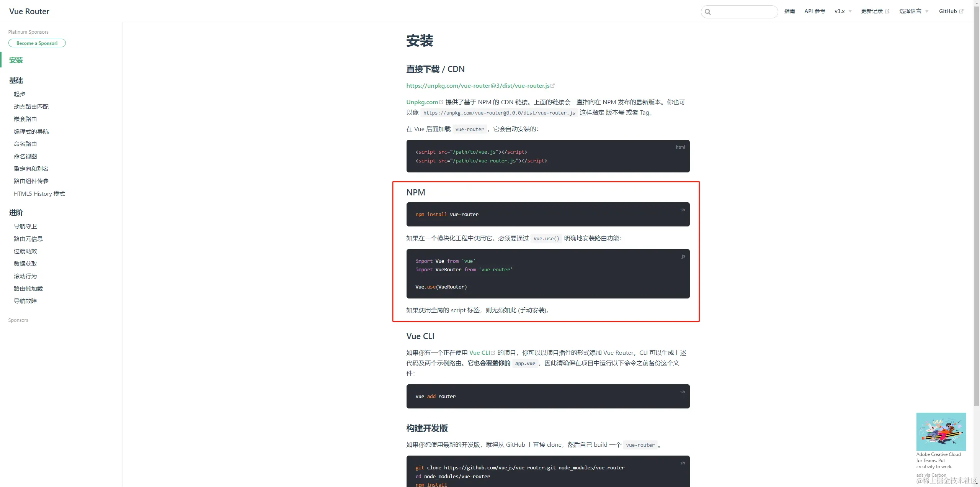Go to the 导航守卫 sidebar page
This screenshot has height=487, width=980.
(25, 226)
